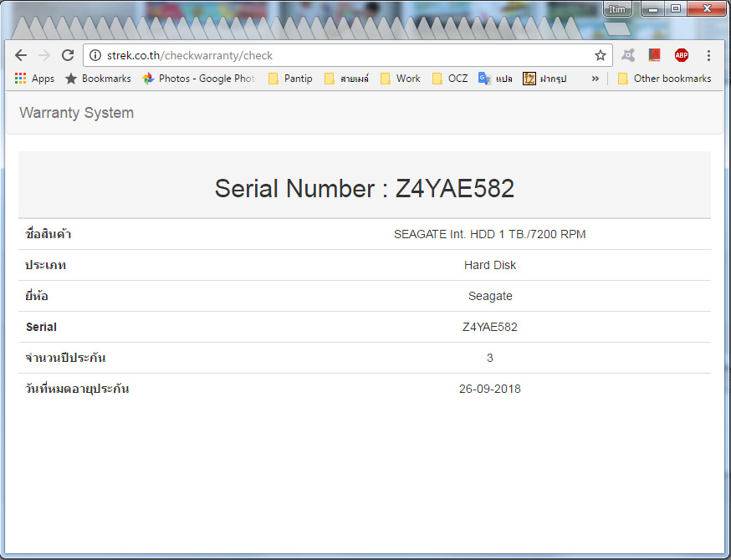
Task: Close the Chrome window
Action: point(707,9)
